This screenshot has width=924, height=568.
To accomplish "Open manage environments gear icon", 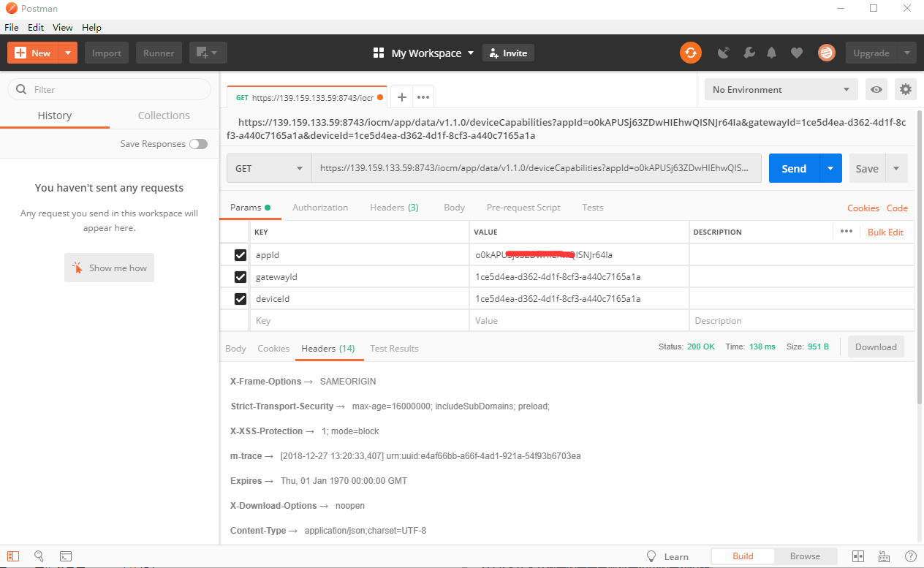I will pyautogui.click(x=906, y=89).
